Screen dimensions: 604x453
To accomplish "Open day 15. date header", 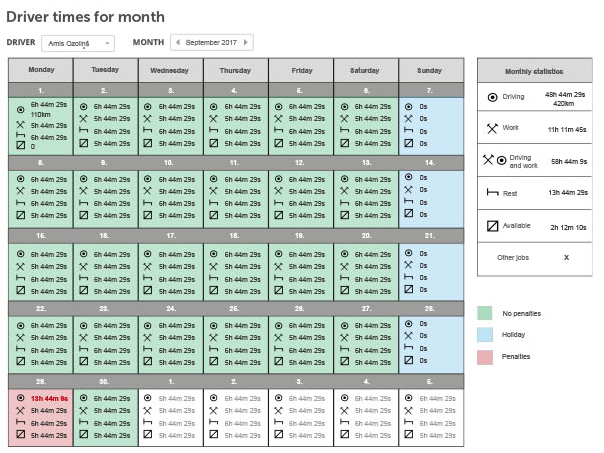I will click(x=40, y=236).
